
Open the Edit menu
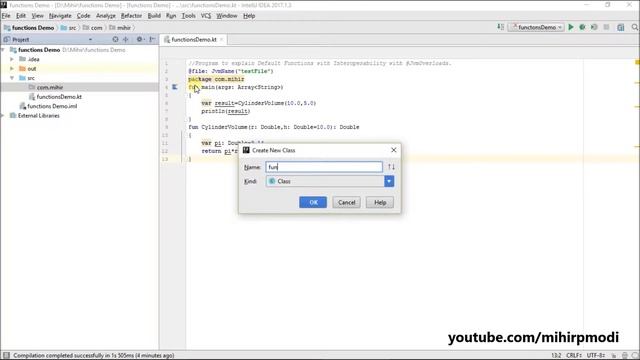pos(21,16)
